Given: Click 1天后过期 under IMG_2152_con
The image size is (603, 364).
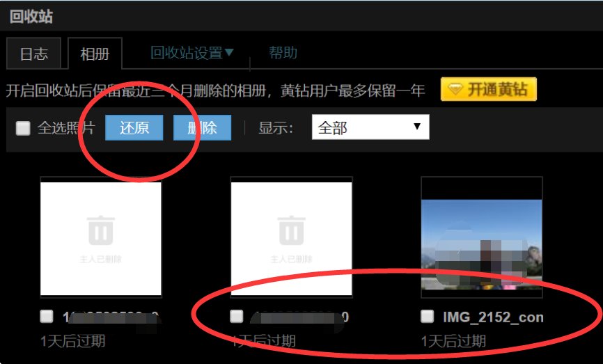Looking at the screenshot, I should (x=453, y=341).
